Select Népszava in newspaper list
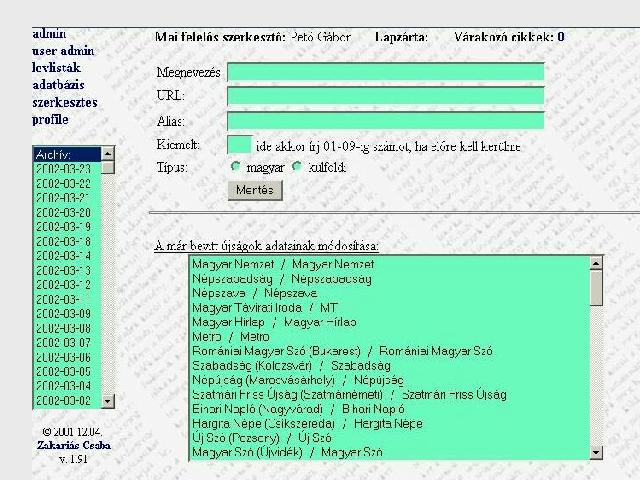 (x=390, y=293)
